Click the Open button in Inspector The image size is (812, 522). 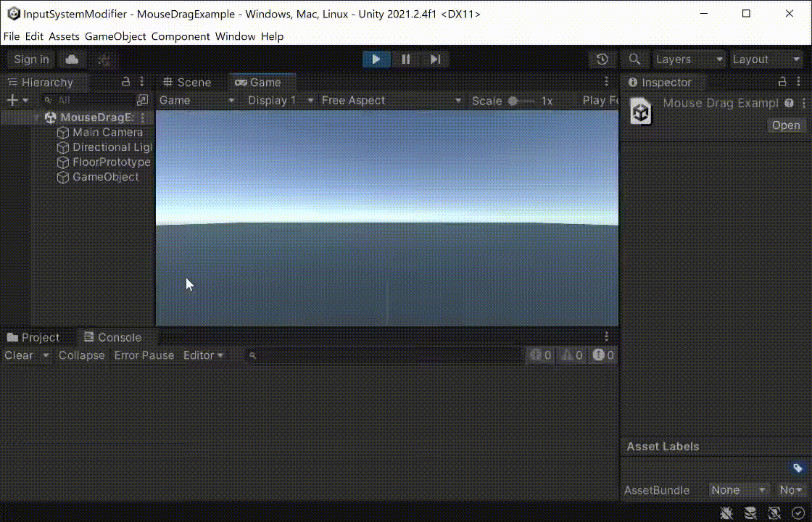786,125
